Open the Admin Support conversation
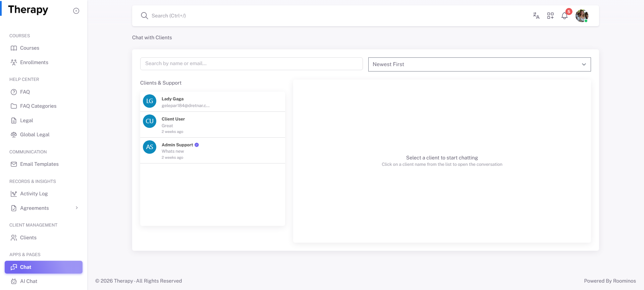 point(213,150)
